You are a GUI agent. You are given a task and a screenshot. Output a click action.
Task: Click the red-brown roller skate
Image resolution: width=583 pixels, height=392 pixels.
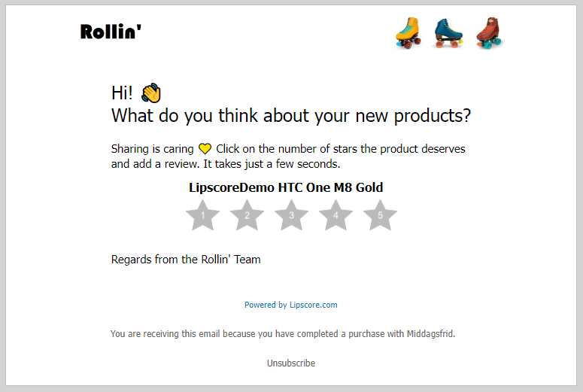tap(489, 32)
